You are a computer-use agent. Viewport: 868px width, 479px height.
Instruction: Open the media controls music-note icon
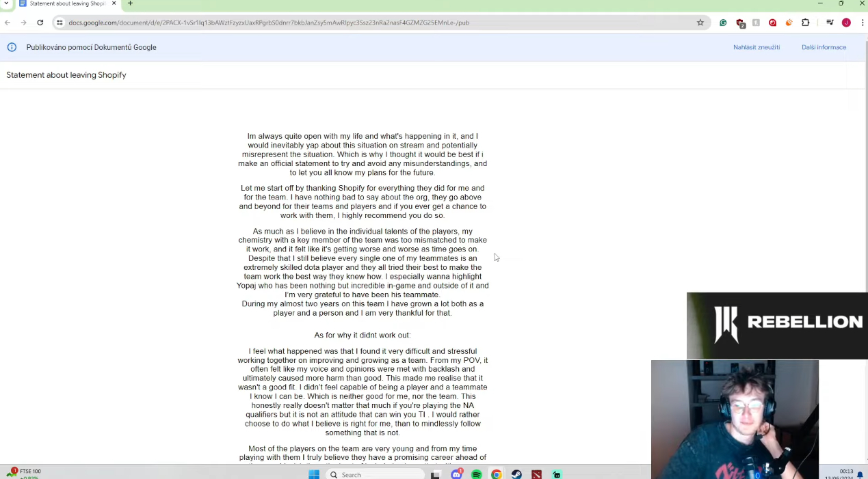pos(830,23)
